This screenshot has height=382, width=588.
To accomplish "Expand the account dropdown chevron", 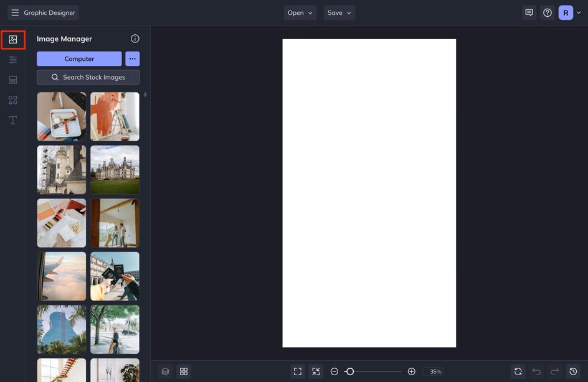I will [579, 12].
